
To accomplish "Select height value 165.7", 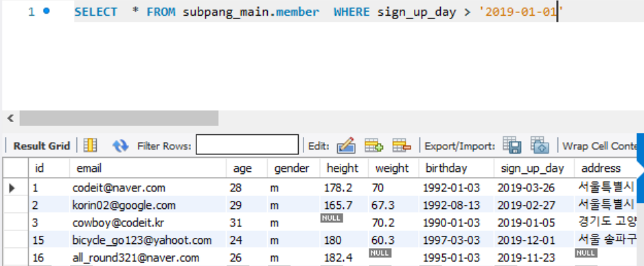I will click(x=338, y=206).
